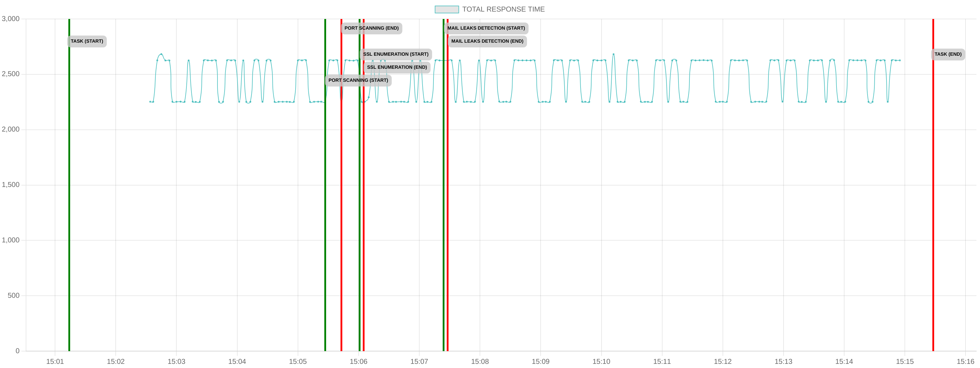Click the 500 y-axis label
Viewport: 980px width, 368px height.
(13, 296)
